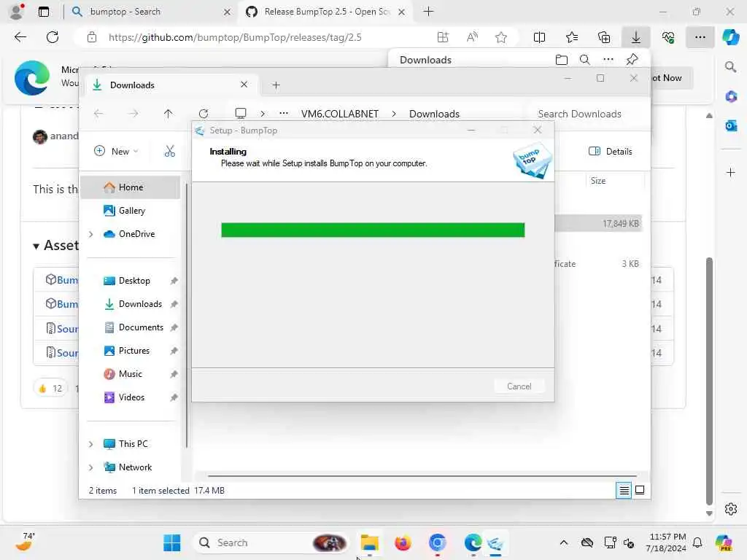Viewport: 747px width, 560px height.
Task: Toggle the Details pane in Explorer
Action: [611, 151]
